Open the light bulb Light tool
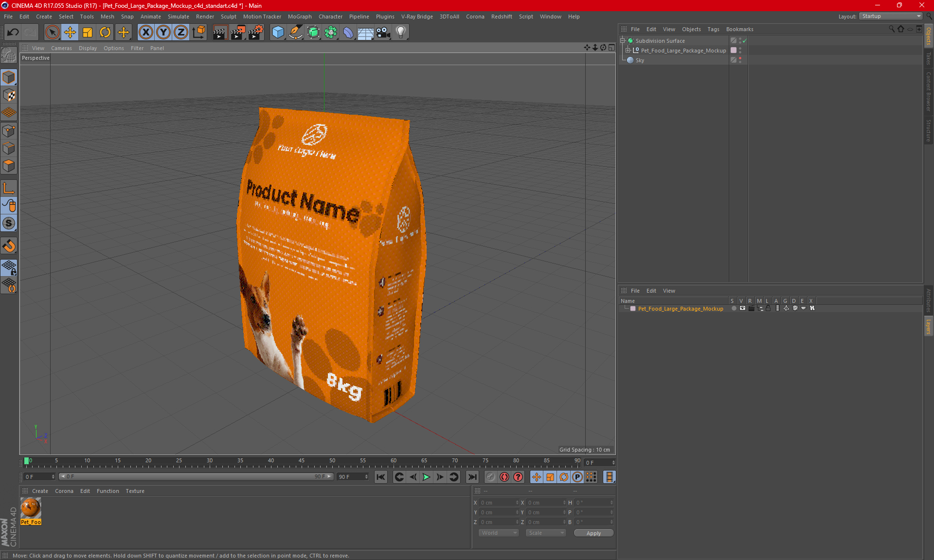Image resolution: width=934 pixels, height=560 pixels. [x=400, y=33]
